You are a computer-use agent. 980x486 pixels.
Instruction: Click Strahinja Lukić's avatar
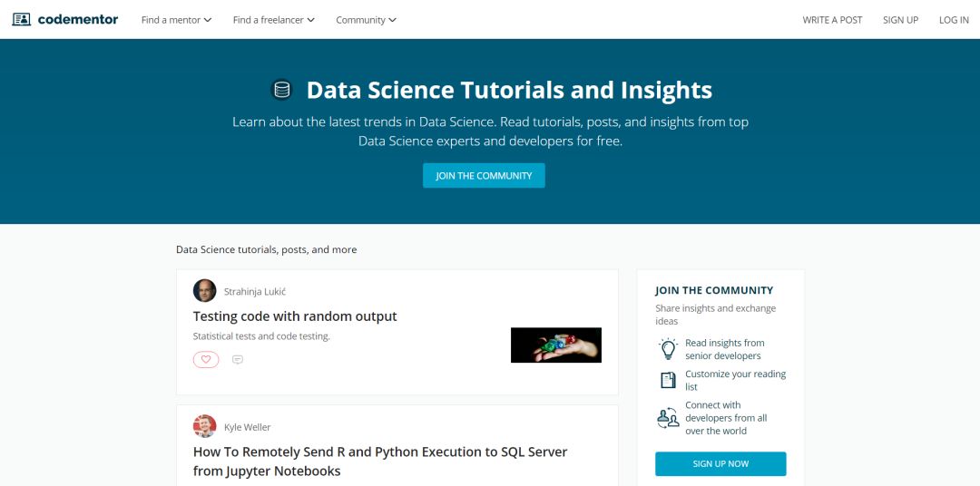205,291
